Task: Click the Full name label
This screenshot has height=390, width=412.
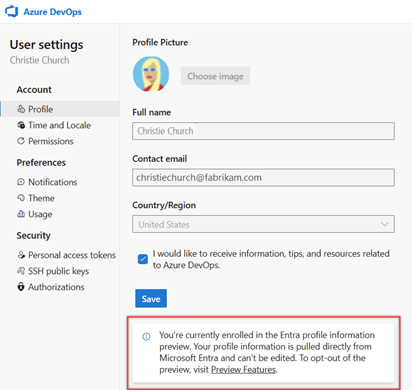Action: tap(152, 112)
